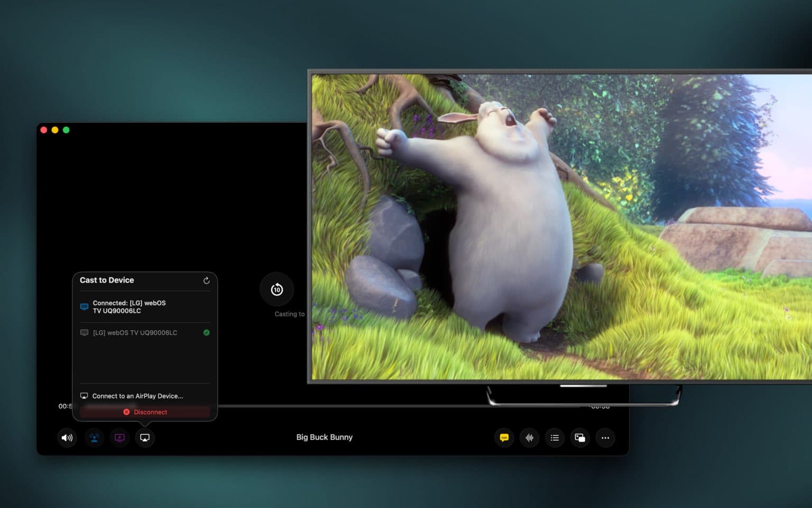Click the AirPlay casting icon

pyautogui.click(x=145, y=438)
